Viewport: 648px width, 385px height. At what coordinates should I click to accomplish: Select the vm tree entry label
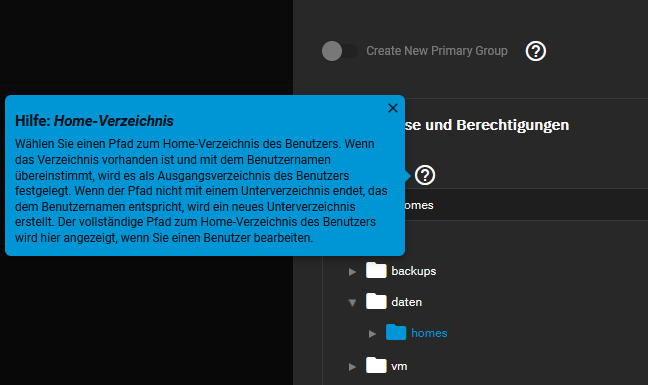coord(399,366)
